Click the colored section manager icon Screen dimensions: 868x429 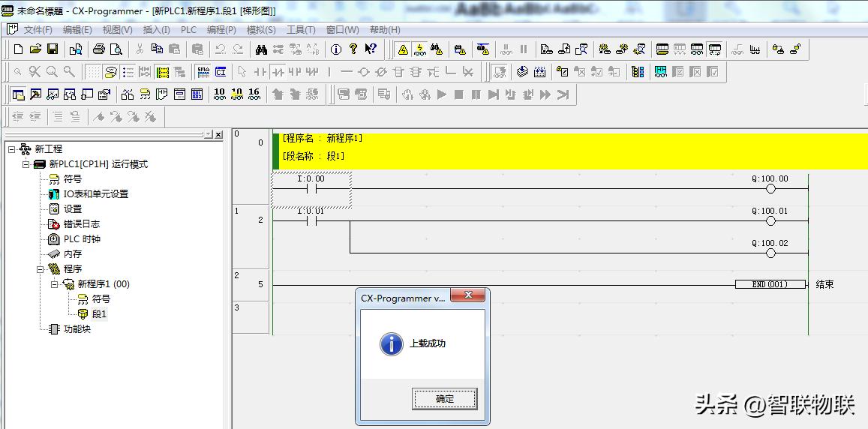[638, 72]
